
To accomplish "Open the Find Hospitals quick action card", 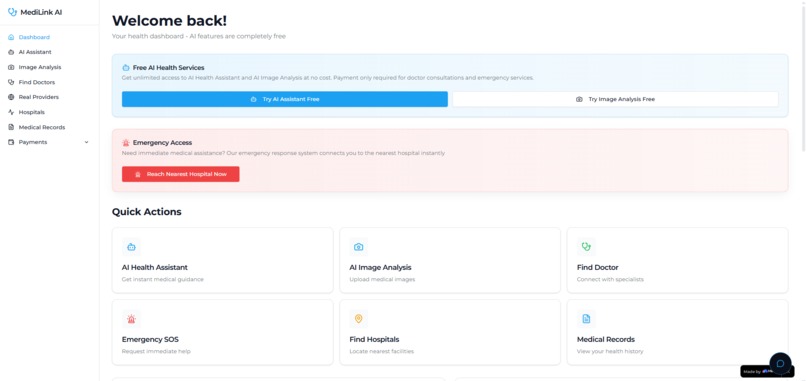I will pos(450,332).
